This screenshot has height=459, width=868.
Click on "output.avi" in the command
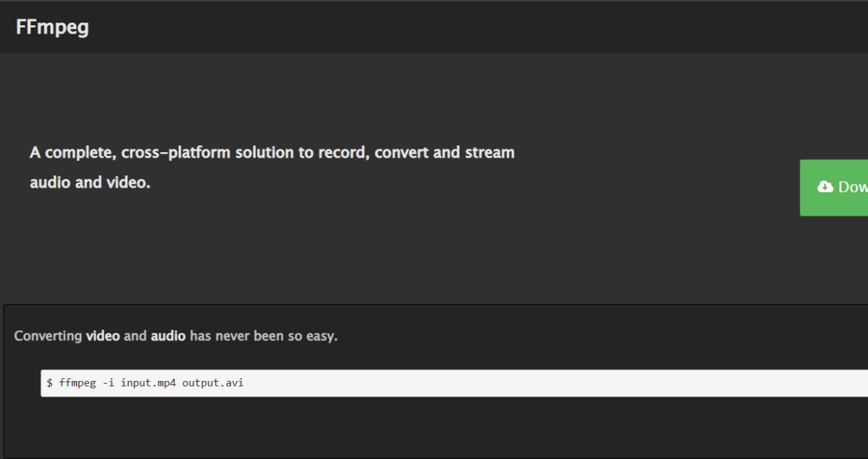click(213, 383)
